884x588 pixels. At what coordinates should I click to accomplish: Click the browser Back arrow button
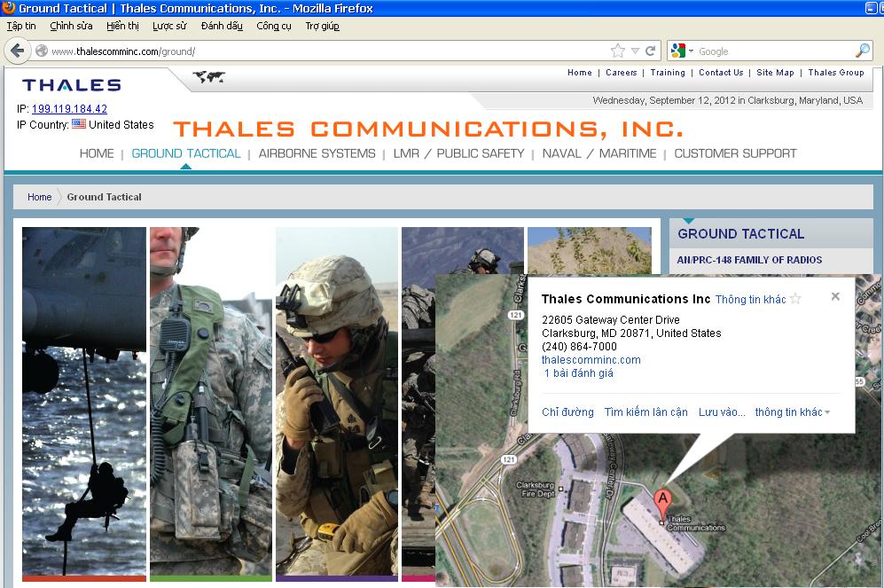coord(17,51)
